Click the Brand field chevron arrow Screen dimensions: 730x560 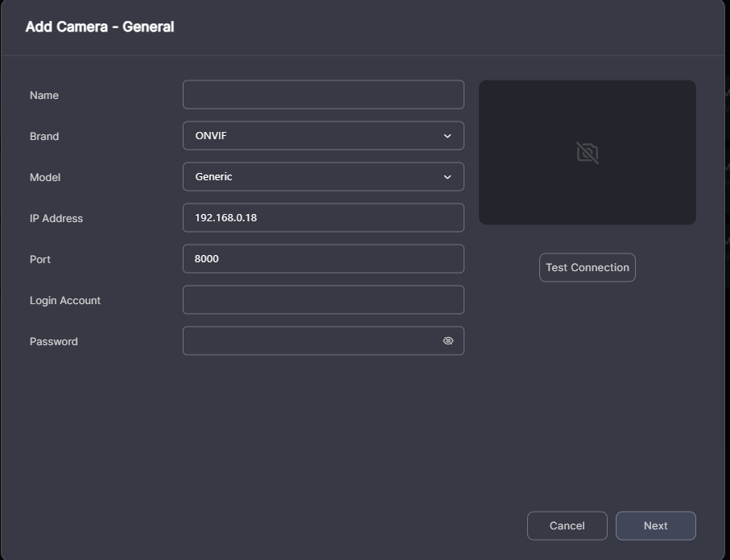point(447,136)
